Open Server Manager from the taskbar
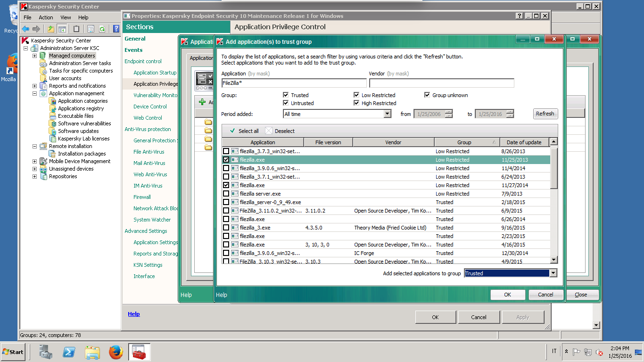Viewport: 644px width, 362px height. (46, 352)
